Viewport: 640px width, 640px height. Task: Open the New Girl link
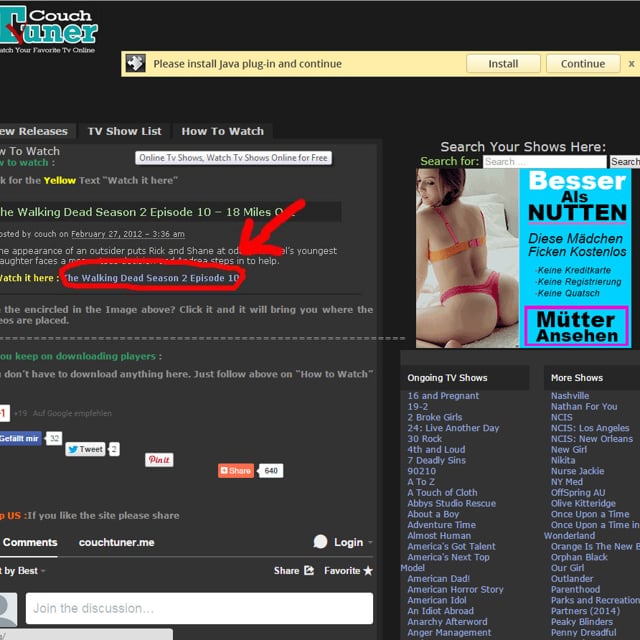[x=569, y=449]
